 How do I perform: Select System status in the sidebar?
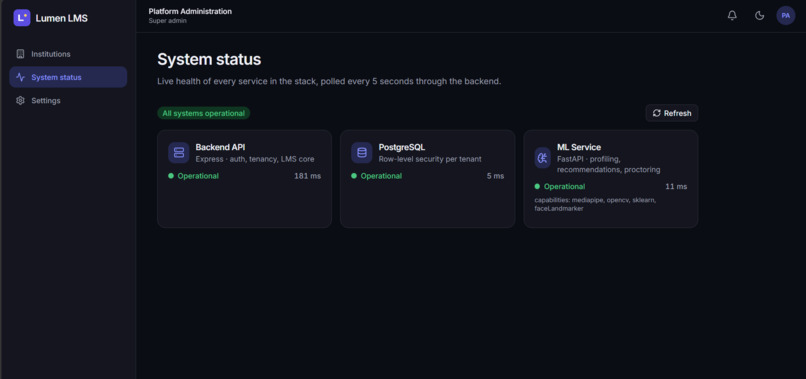[68, 77]
